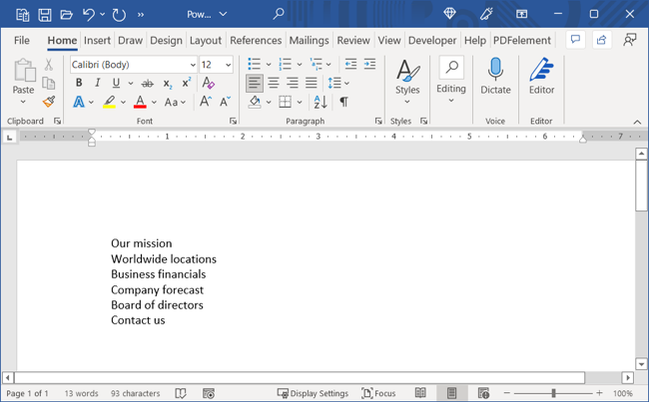Click the Cut scissors icon
The width and height of the screenshot is (649, 402).
(49, 65)
